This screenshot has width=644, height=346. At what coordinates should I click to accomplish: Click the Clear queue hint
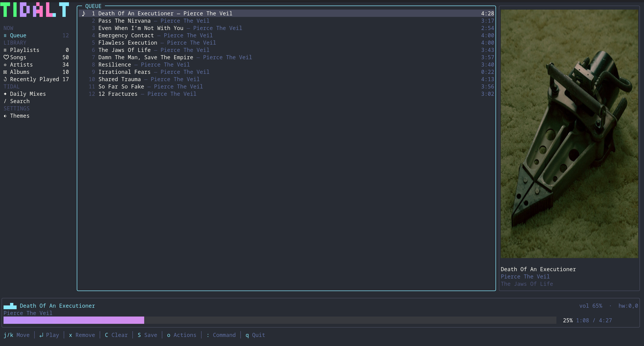click(x=116, y=335)
